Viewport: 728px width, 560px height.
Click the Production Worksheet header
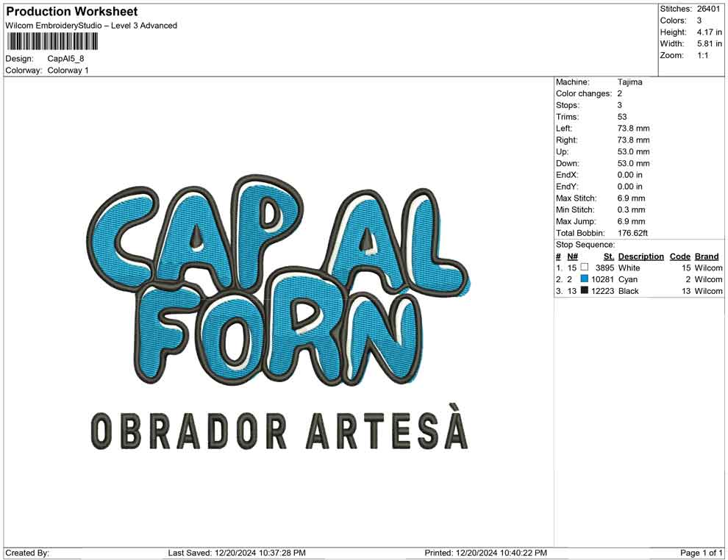click(71, 11)
